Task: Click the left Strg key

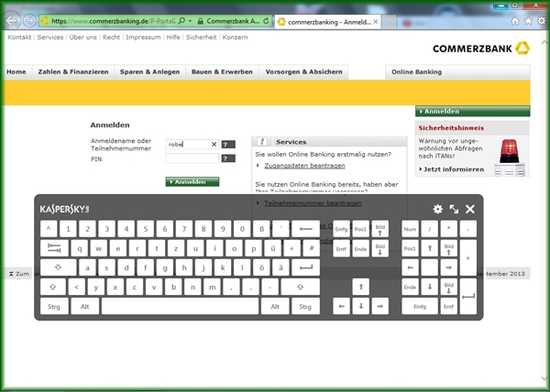Action: (x=54, y=307)
